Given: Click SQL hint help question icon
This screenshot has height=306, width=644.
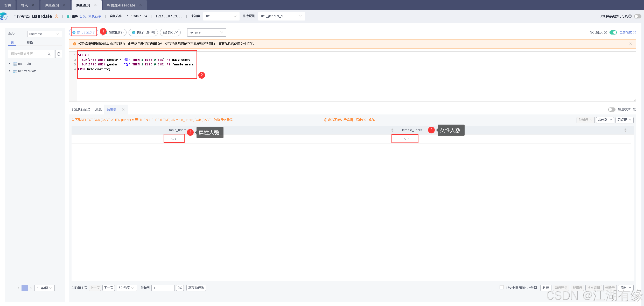Looking at the screenshot, I should point(605,32).
